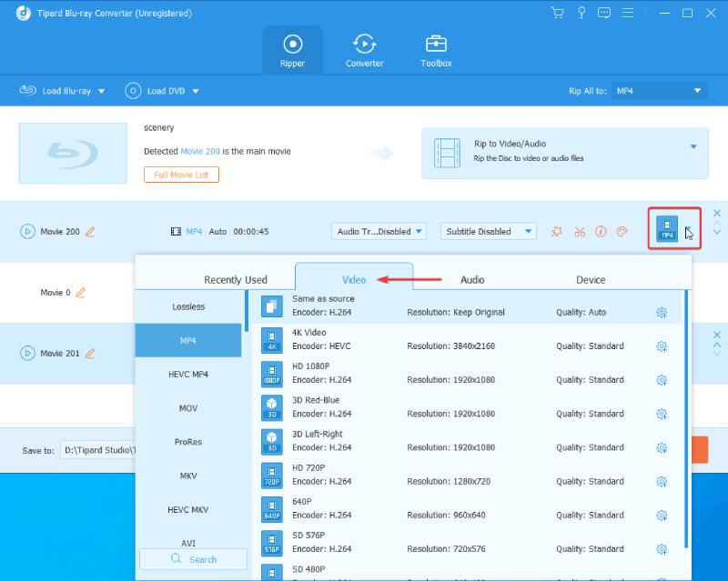Viewport: 728px width, 581px height.
Task: Choose Same as source preset
Action: click(x=469, y=306)
